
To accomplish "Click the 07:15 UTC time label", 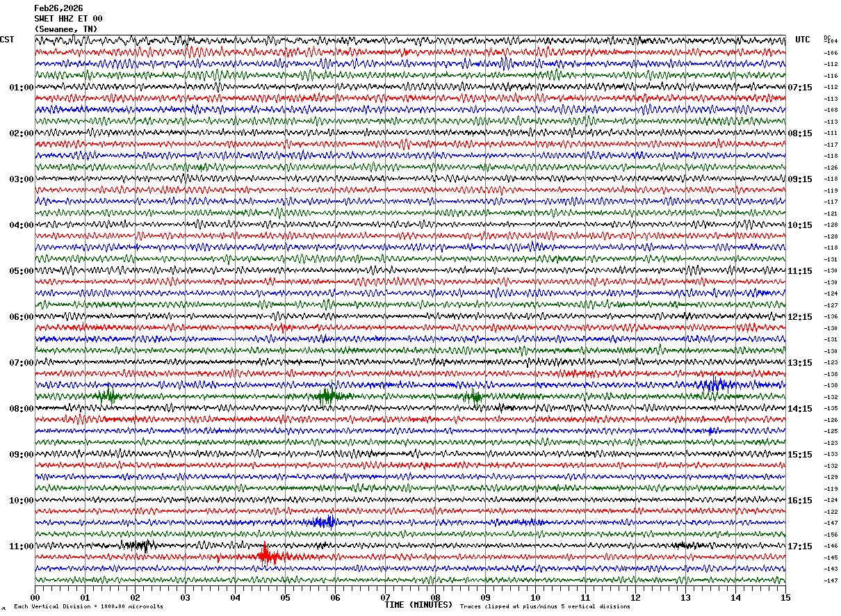I will [800, 88].
